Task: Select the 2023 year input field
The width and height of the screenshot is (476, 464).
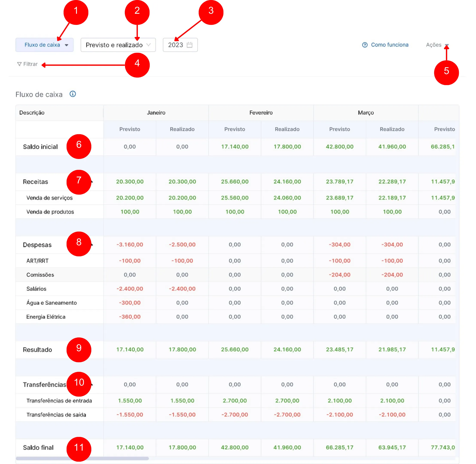Action: coord(180,45)
